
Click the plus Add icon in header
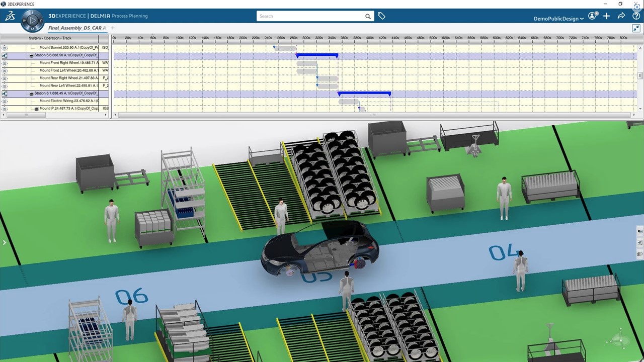tap(606, 16)
